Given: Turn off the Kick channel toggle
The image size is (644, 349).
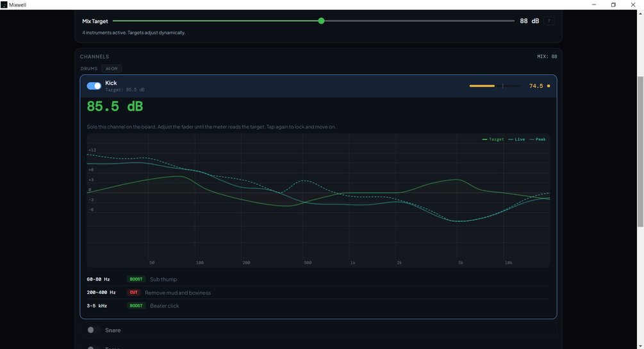Looking at the screenshot, I should coord(94,86).
